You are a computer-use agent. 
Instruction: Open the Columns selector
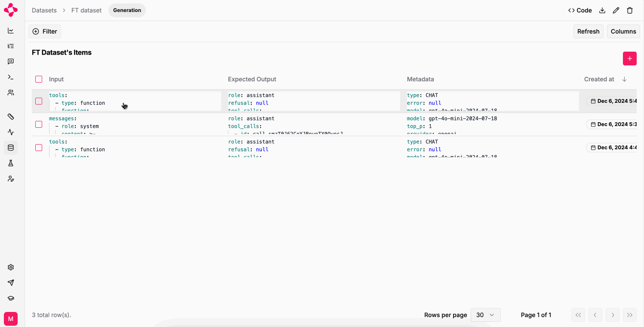coord(623,31)
